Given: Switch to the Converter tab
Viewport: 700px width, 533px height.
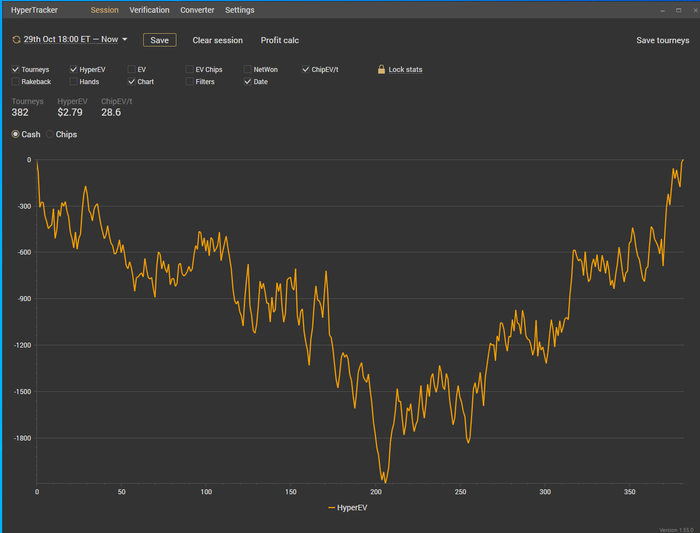Looking at the screenshot, I should [197, 10].
